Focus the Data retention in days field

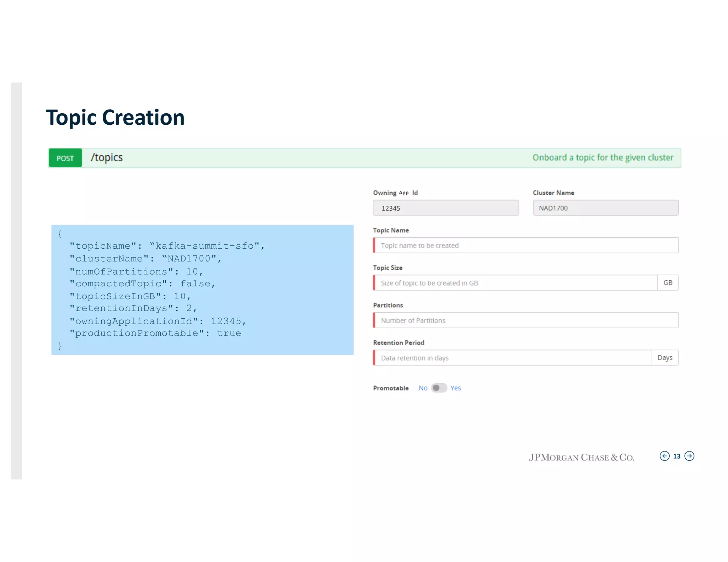(x=512, y=358)
